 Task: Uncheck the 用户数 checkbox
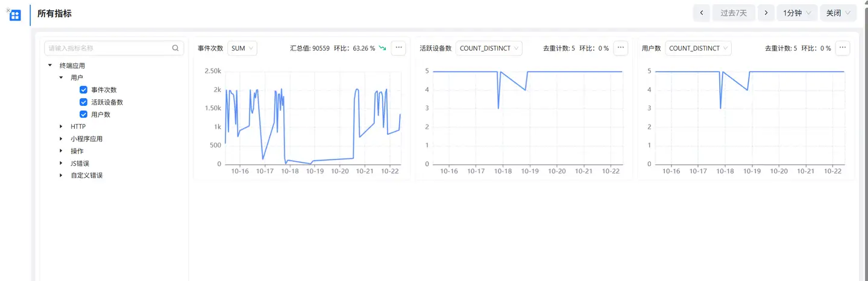coord(84,114)
